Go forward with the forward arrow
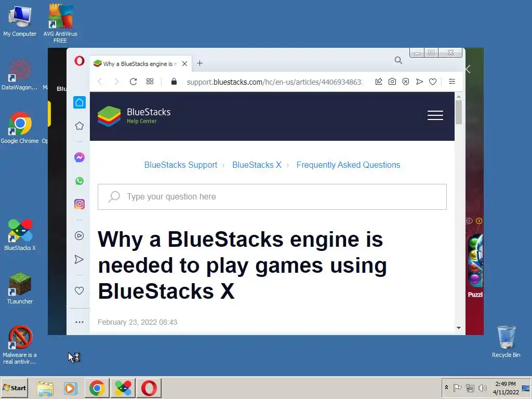Screen dimensions: 532x399 click(116, 82)
